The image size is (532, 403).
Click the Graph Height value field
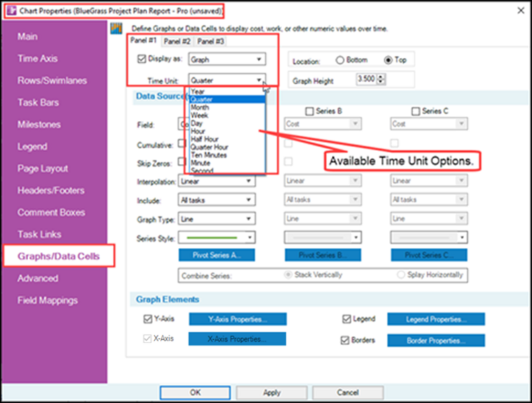[366, 79]
